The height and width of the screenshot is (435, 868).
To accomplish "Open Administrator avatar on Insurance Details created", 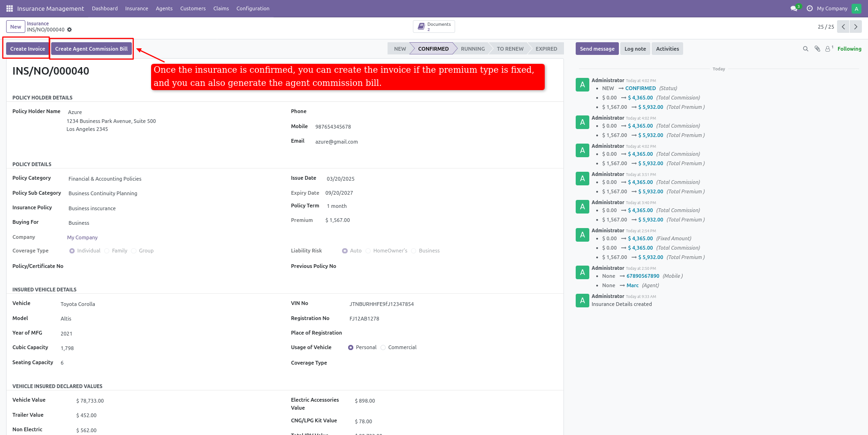I will tap(582, 300).
